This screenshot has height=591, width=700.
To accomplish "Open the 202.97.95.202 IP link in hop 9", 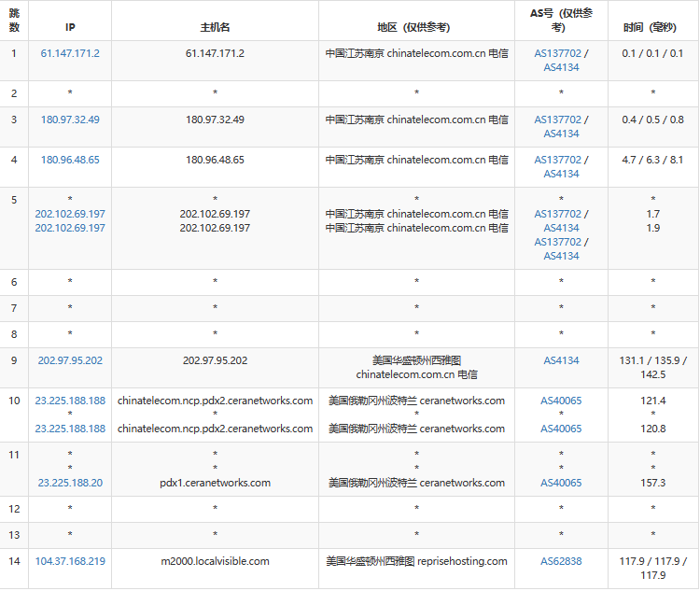I will 70,360.
